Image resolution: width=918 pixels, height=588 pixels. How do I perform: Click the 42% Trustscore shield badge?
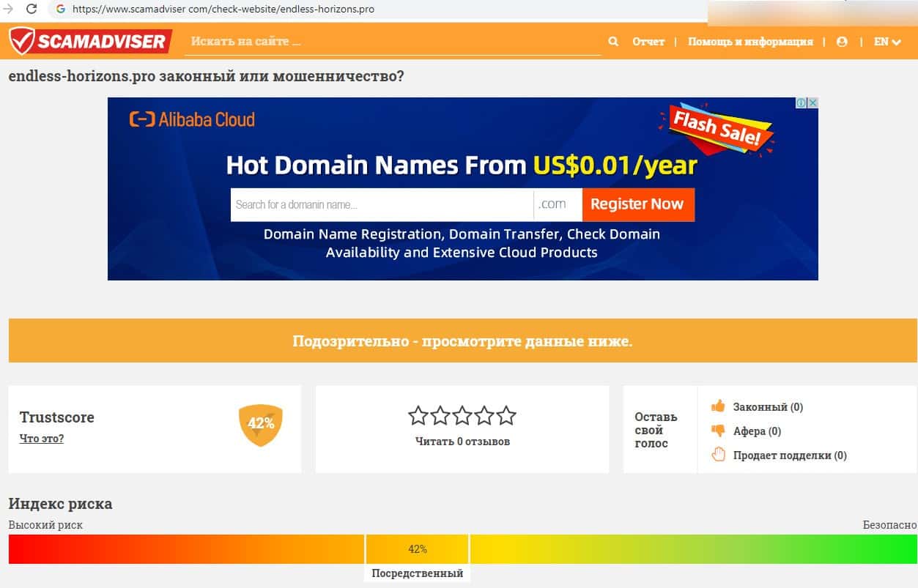261,425
